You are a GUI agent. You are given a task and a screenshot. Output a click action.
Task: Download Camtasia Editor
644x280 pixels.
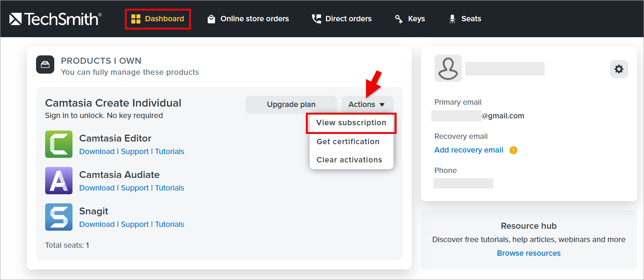pyautogui.click(x=97, y=151)
